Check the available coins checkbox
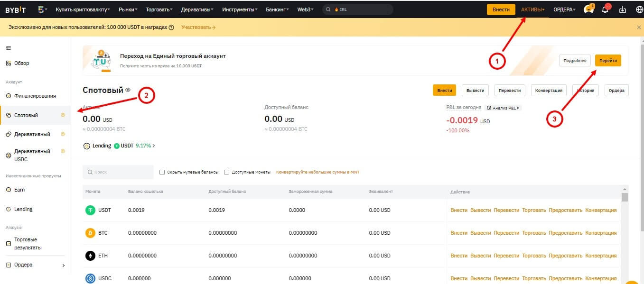The image size is (644, 284). point(227,172)
